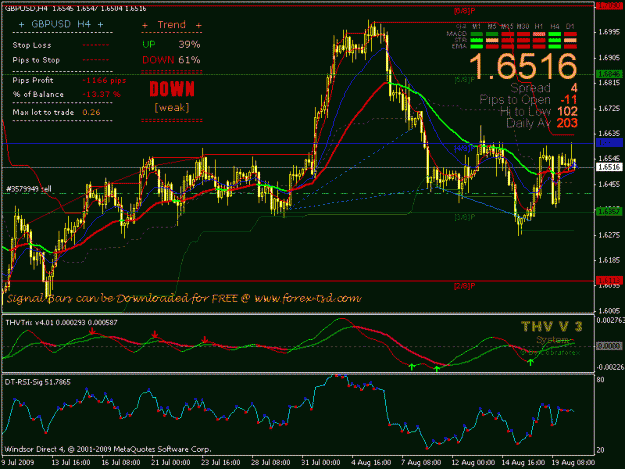The image size is (625, 469).
Task: Click the green 1.6846 price level tag
Action: (x=609, y=74)
